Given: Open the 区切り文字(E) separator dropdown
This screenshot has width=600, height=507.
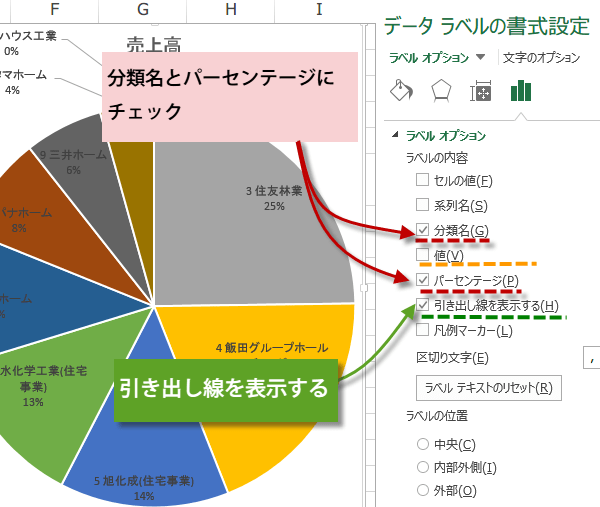Looking at the screenshot, I should [590, 355].
